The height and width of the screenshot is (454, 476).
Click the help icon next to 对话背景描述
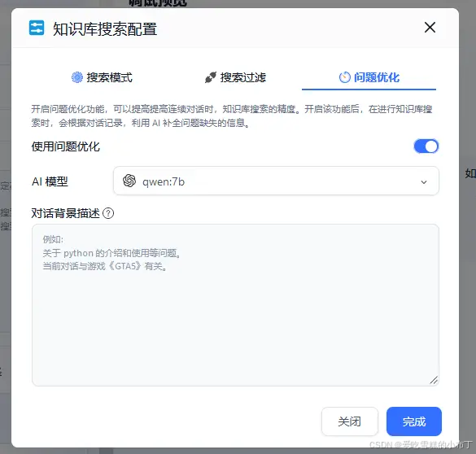(108, 213)
